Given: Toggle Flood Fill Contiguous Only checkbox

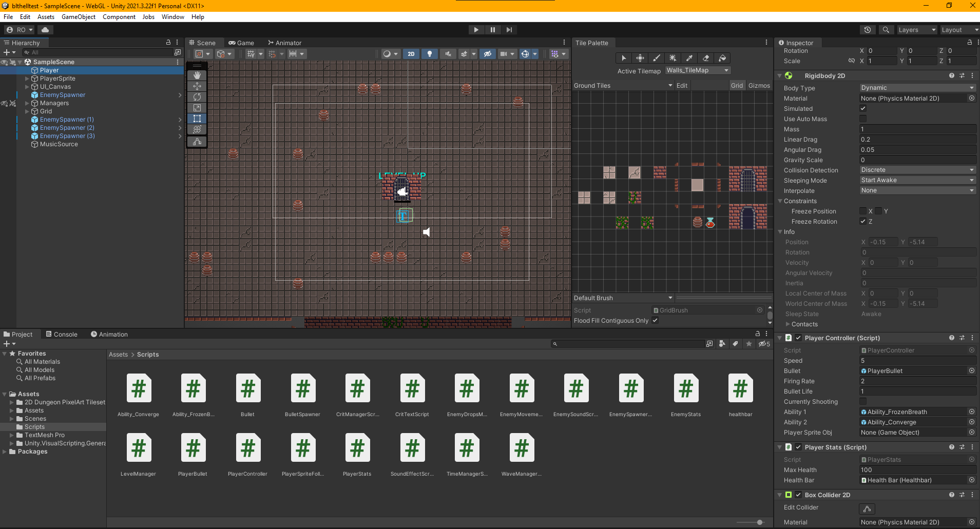Looking at the screenshot, I should pyautogui.click(x=655, y=321).
